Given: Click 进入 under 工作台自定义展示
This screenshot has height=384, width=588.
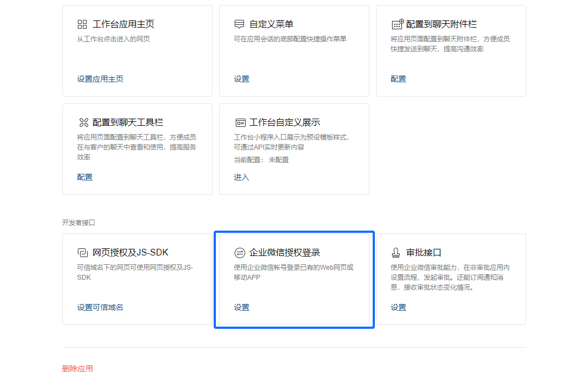Looking at the screenshot, I should pos(241,177).
